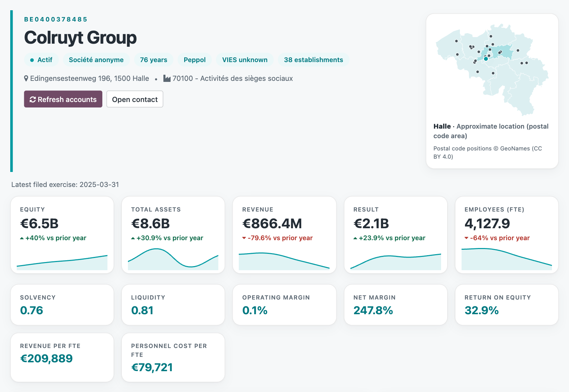
Task: Select the Peppol badge
Action: (194, 60)
